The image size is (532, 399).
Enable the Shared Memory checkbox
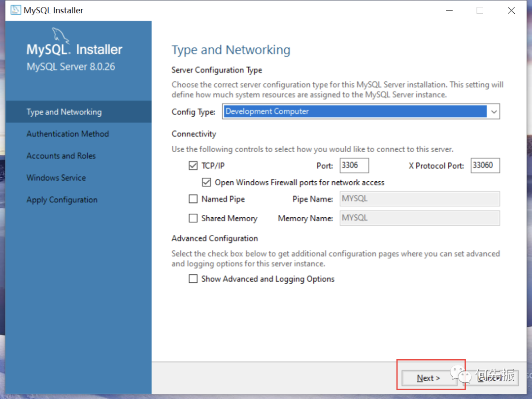pos(193,218)
